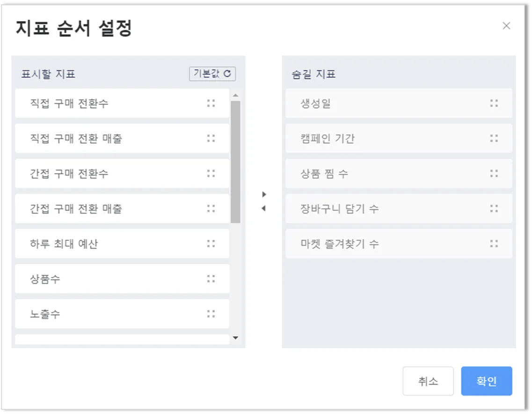
Task: Close the 지표 순서 설정 dialog
Action: coord(506,26)
